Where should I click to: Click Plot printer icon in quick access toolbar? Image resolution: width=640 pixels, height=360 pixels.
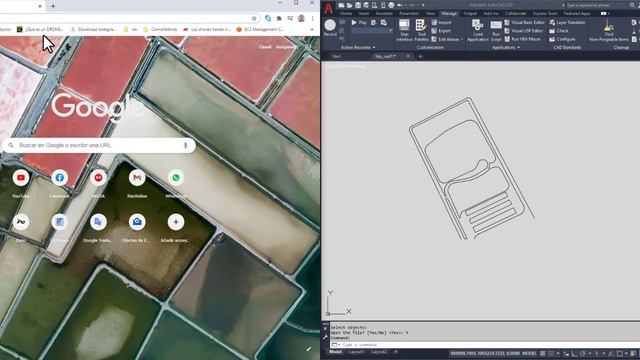[391, 5]
